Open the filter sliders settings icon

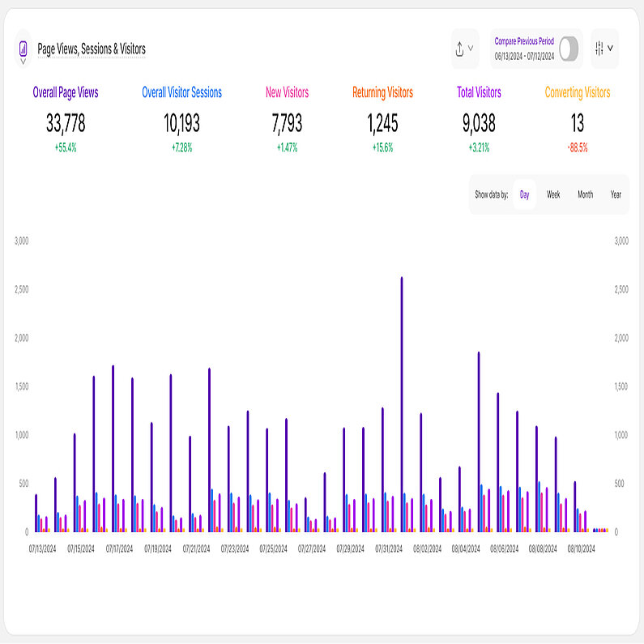click(x=599, y=48)
